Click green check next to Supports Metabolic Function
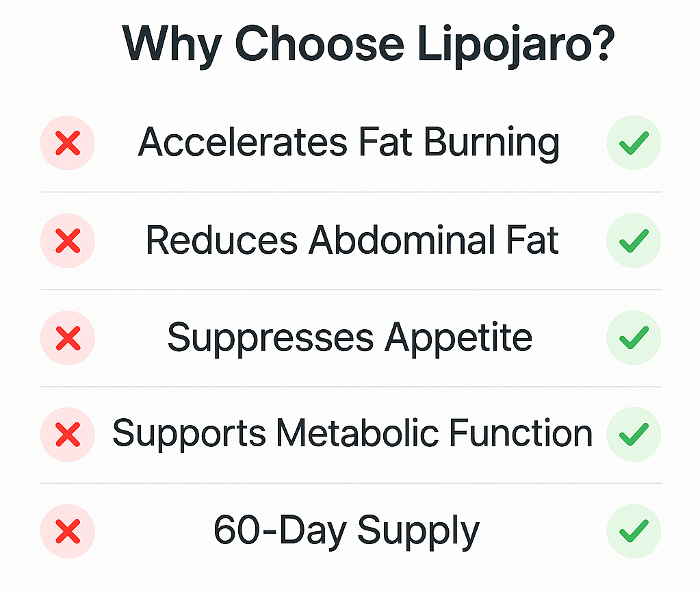The width and height of the screenshot is (700, 592). tap(634, 435)
